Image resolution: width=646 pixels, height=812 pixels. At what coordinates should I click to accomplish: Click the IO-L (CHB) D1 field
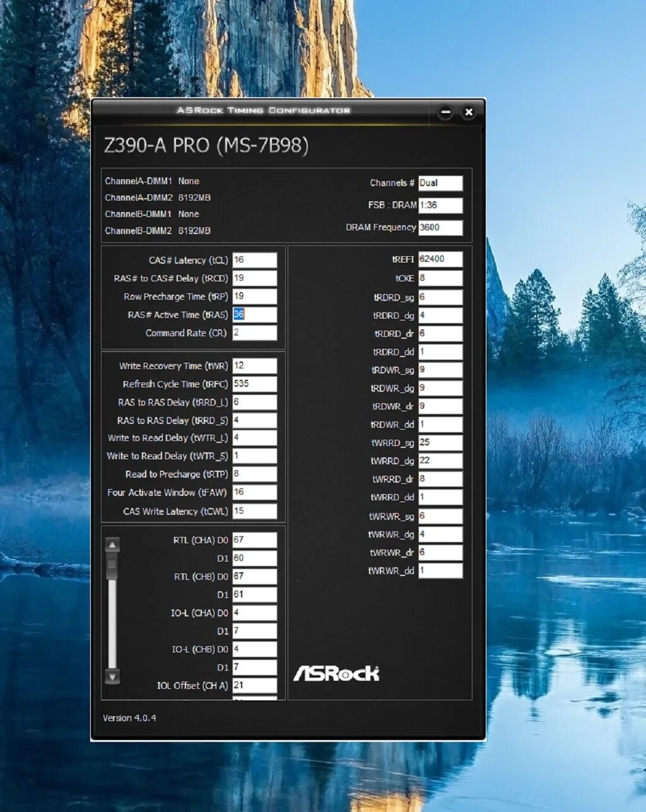click(255, 667)
